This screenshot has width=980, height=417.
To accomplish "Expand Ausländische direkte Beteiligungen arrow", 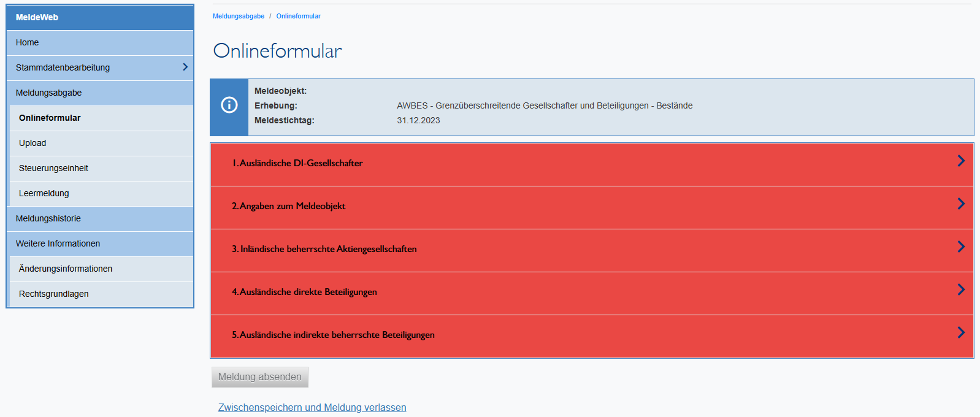I will point(961,290).
